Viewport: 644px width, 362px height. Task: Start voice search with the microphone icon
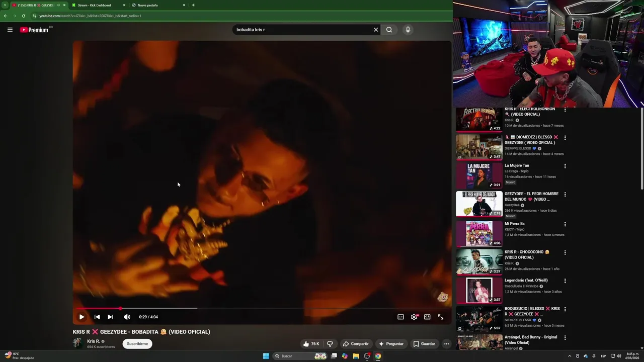(408, 30)
